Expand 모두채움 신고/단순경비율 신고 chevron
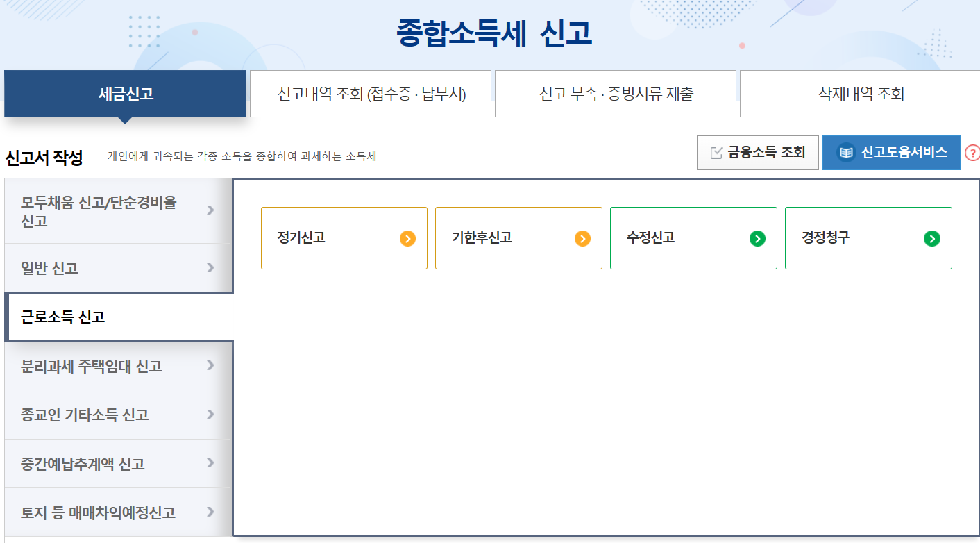The width and height of the screenshot is (980, 543). 210,210
